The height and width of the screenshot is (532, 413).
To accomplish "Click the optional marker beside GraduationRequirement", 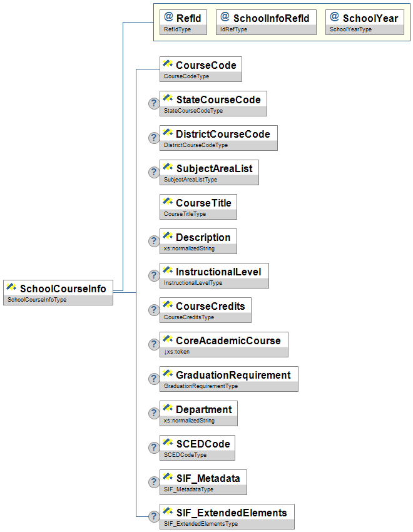I will 153,379.
